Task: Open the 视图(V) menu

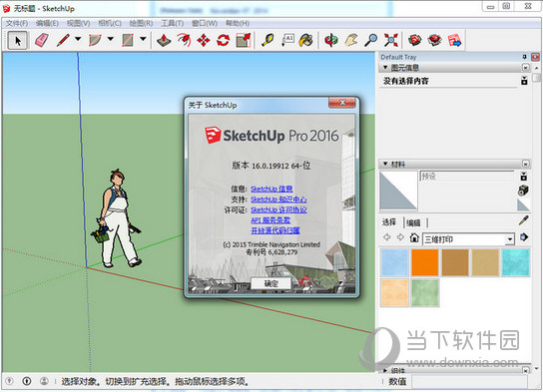Action: 78,23
